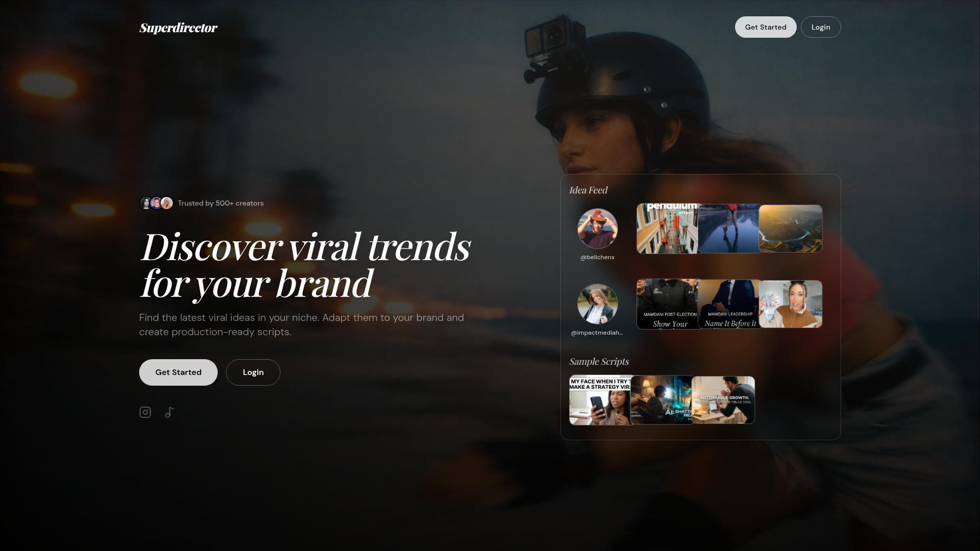Open the pendulum effect video thumbnail

(x=666, y=229)
